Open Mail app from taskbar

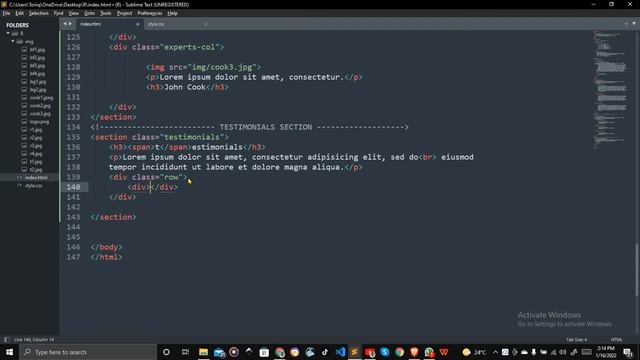click(x=219, y=352)
